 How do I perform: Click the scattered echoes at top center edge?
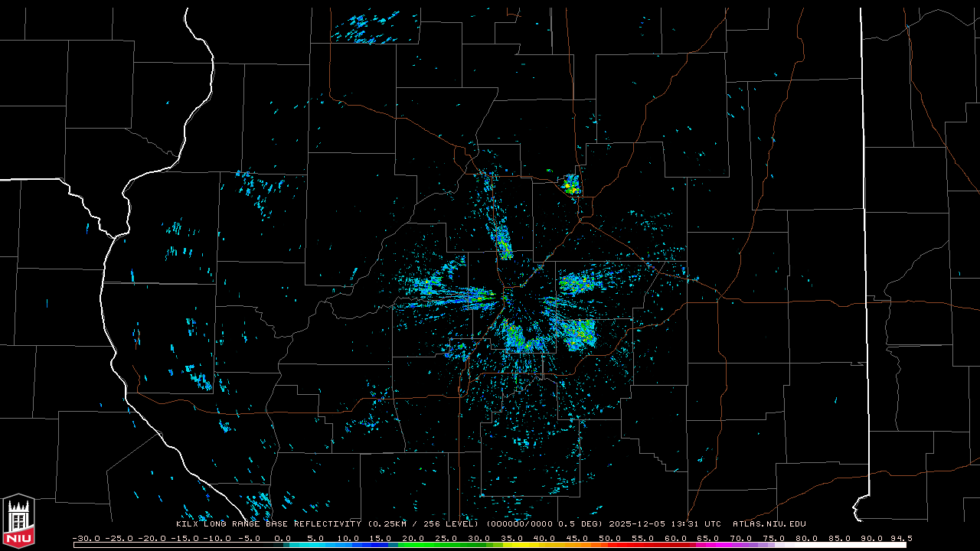pyautogui.click(x=366, y=28)
